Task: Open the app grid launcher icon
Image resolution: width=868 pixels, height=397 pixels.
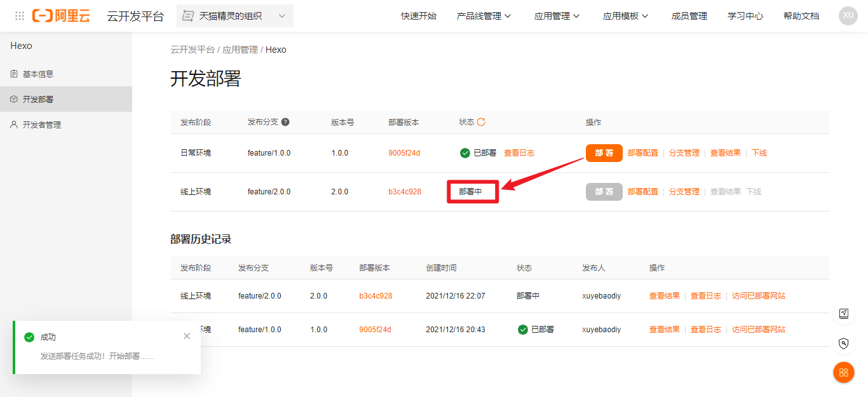Action: coord(20,16)
